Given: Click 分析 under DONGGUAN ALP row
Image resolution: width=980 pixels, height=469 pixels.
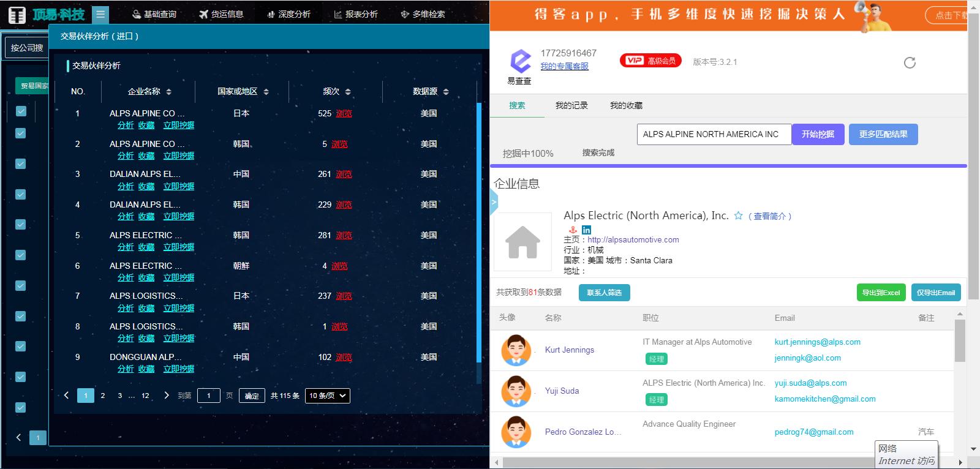Looking at the screenshot, I should pyautogui.click(x=126, y=369).
